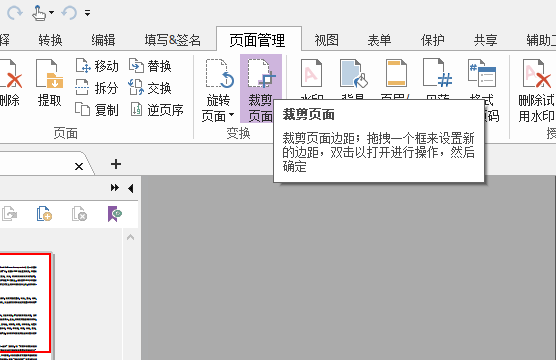This screenshot has height=360, width=556.
Task: Click the 替换 replace pages button
Action: (150, 66)
